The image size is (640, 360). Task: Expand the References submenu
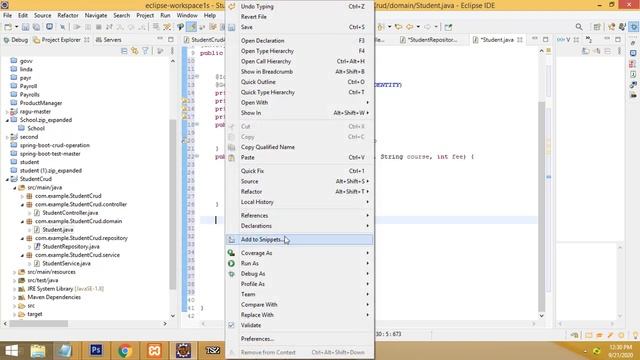pos(367,216)
